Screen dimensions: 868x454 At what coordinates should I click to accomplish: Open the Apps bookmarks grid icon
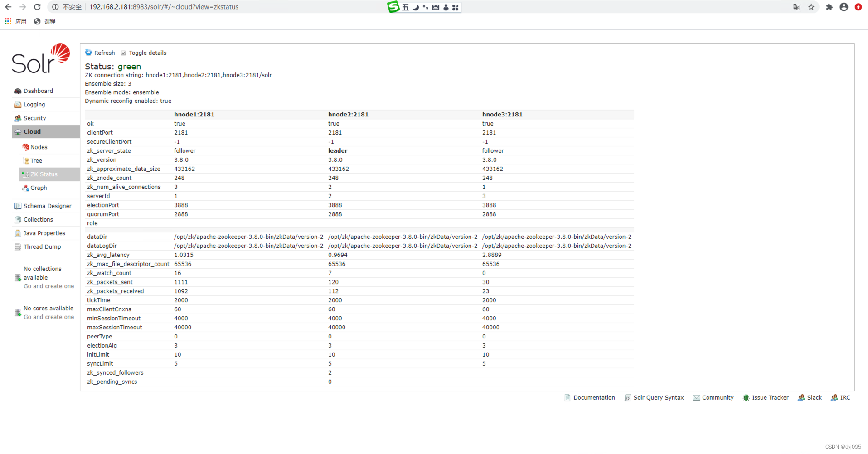[x=8, y=21]
